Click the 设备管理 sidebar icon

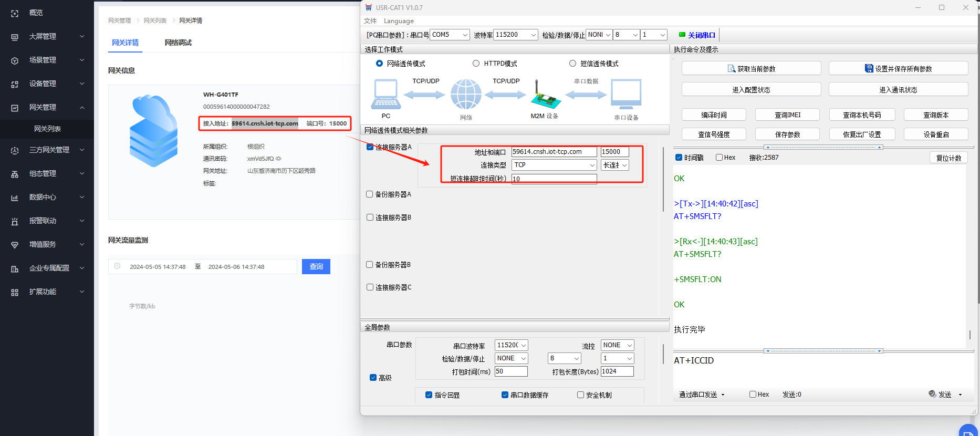(x=15, y=84)
